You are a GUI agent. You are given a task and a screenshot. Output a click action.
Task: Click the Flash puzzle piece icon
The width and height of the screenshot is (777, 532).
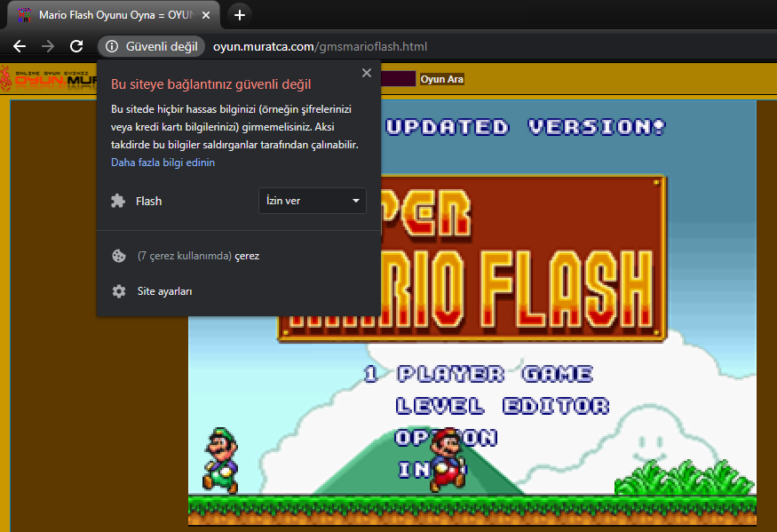pyautogui.click(x=118, y=201)
